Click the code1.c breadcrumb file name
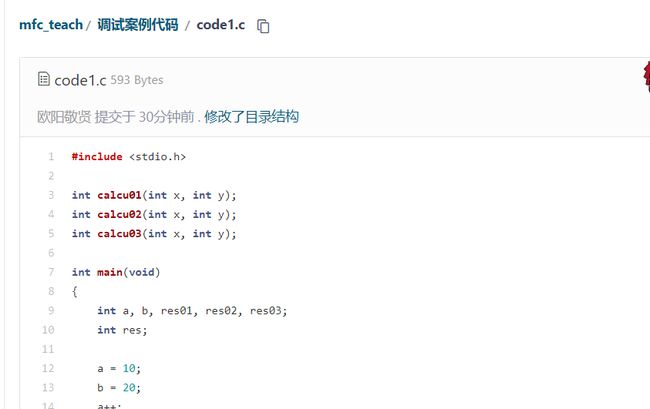The height and width of the screenshot is (409, 650). (221, 25)
